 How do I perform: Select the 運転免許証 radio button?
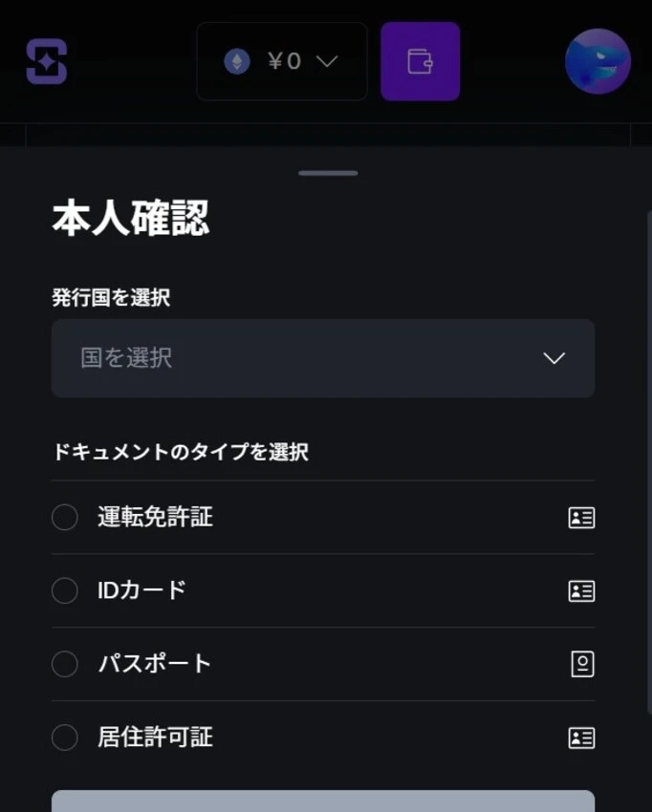tap(65, 518)
